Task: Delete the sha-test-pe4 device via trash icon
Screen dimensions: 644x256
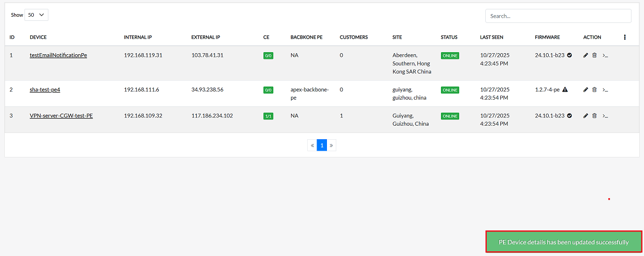Action: coord(595,90)
